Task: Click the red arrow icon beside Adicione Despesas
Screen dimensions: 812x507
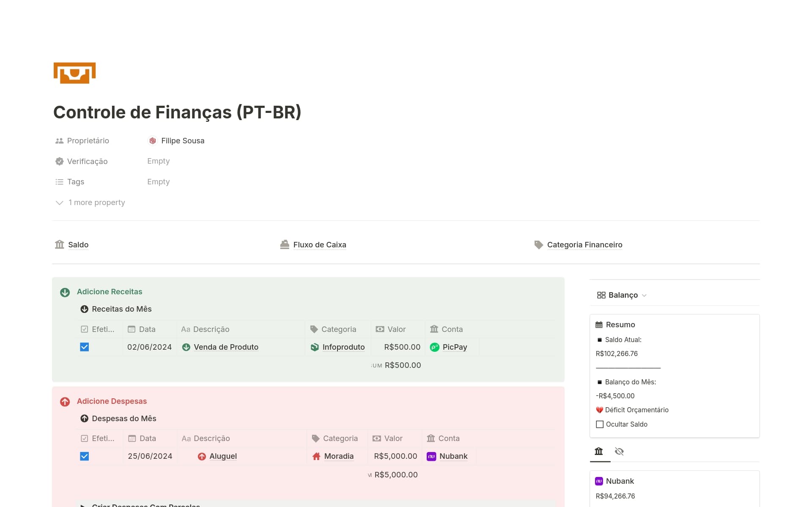Action: (65, 401)
